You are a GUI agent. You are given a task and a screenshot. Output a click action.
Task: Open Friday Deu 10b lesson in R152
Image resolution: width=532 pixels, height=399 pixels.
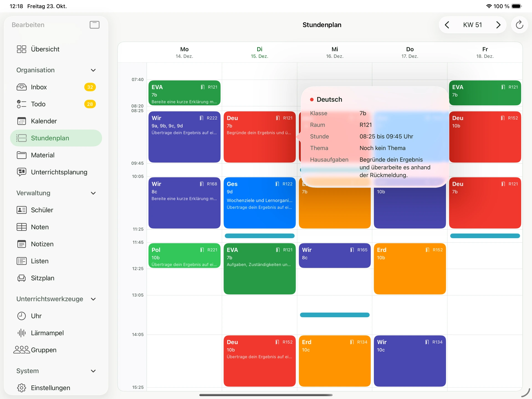click(x=485, y=137)
